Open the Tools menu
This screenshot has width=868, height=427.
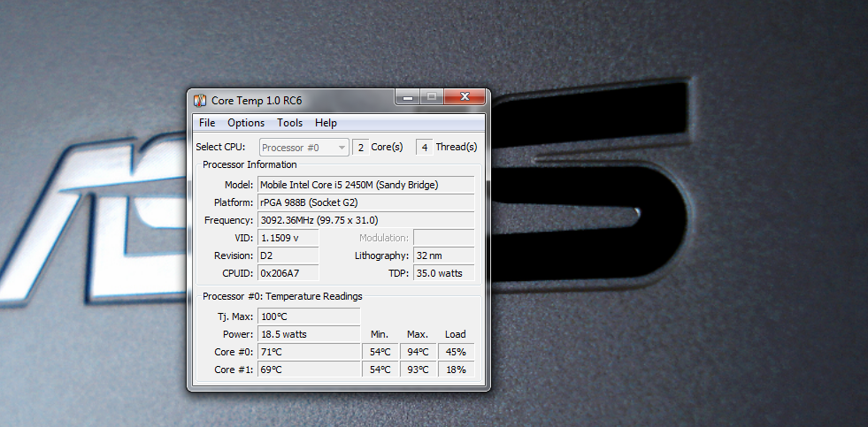click(289, 123)
